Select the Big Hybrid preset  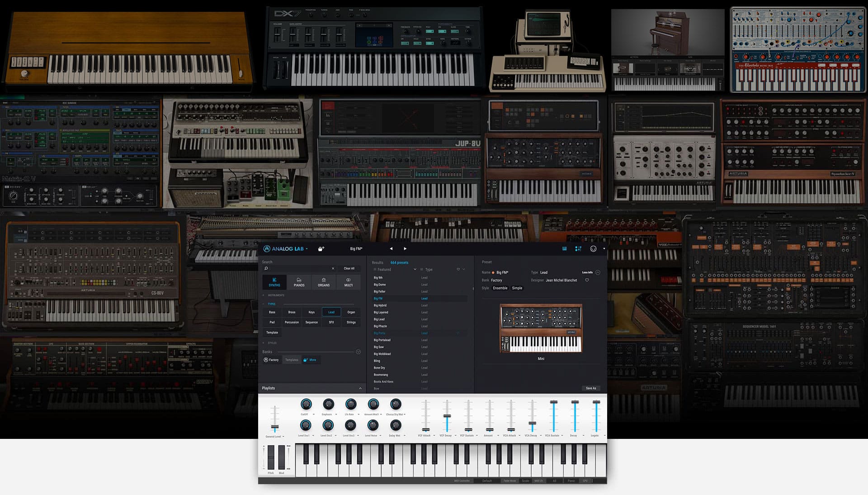[380, 305]
